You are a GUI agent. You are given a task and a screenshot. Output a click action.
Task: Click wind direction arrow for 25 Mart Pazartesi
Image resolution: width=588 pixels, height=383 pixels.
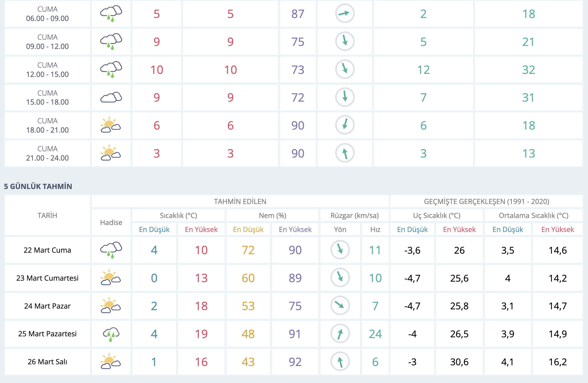pyautogui.click(x=340, y=334)
